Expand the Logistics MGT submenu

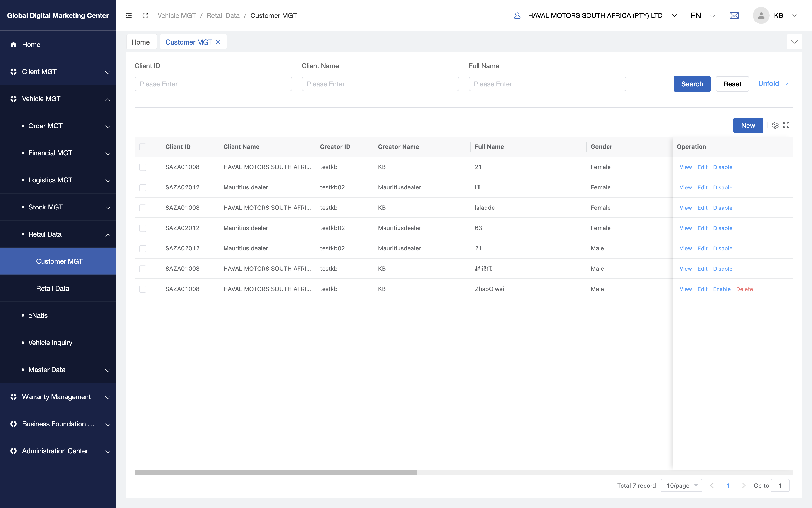pos(108,181)
